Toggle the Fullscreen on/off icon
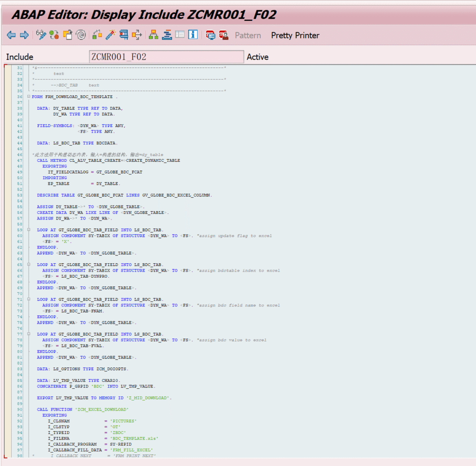This screenshot has width=476, height=466. pos(180,35)
